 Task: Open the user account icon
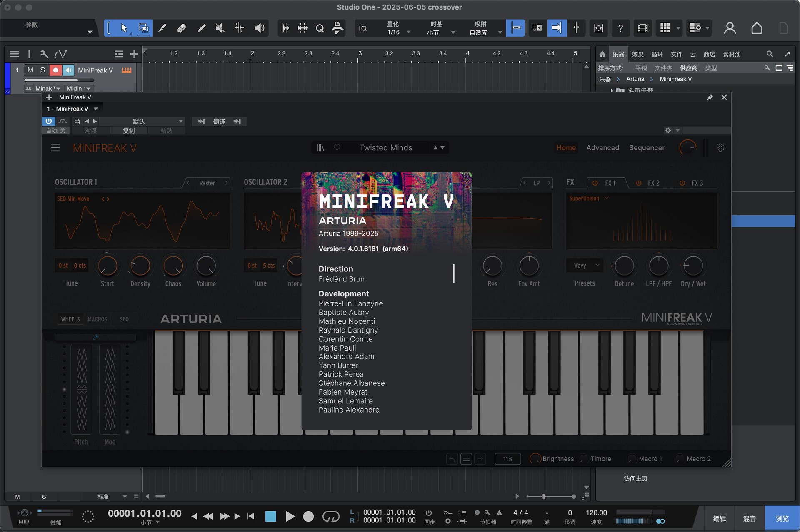(730, 28)
